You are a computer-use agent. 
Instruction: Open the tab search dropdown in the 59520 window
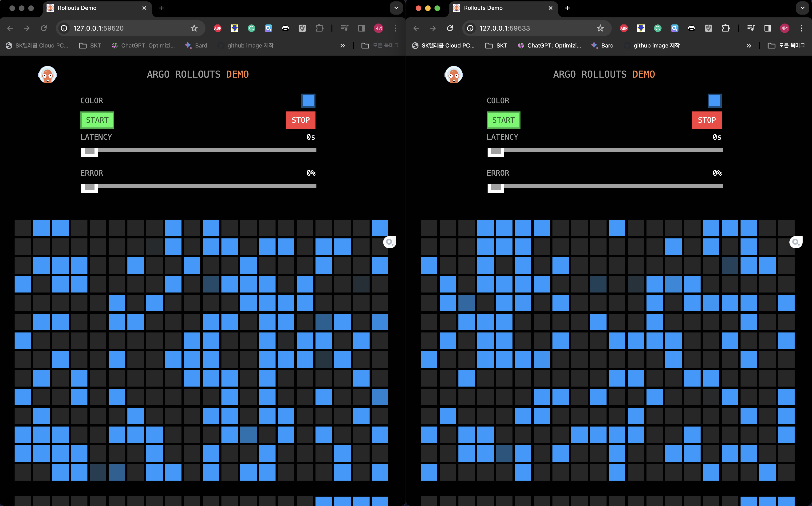[396, 8]
